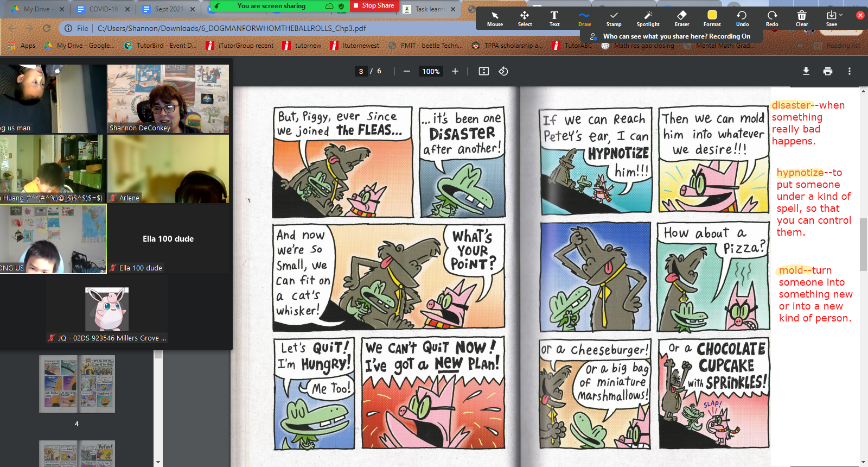Open the Format color options

[x=712, y=18]
